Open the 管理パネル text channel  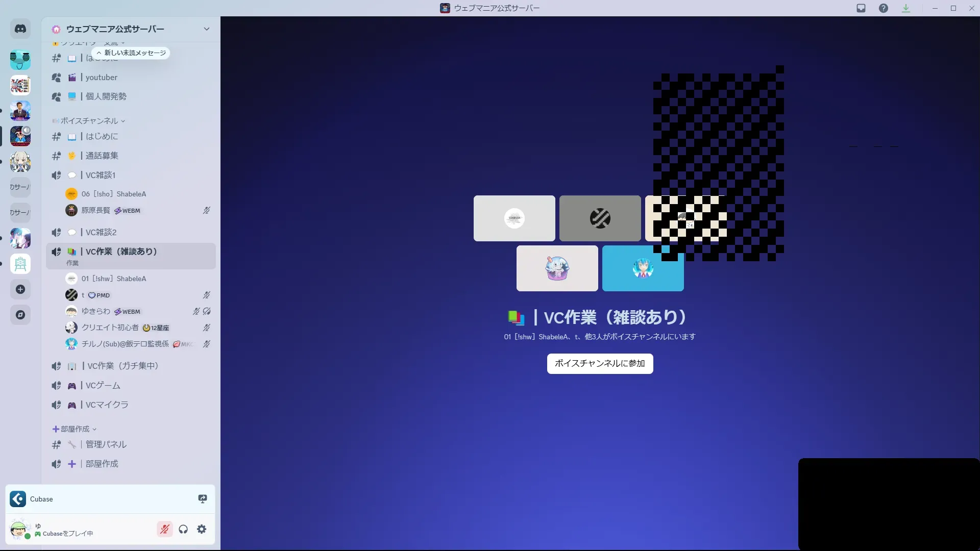pyautogui.click(x=106, y=444)
